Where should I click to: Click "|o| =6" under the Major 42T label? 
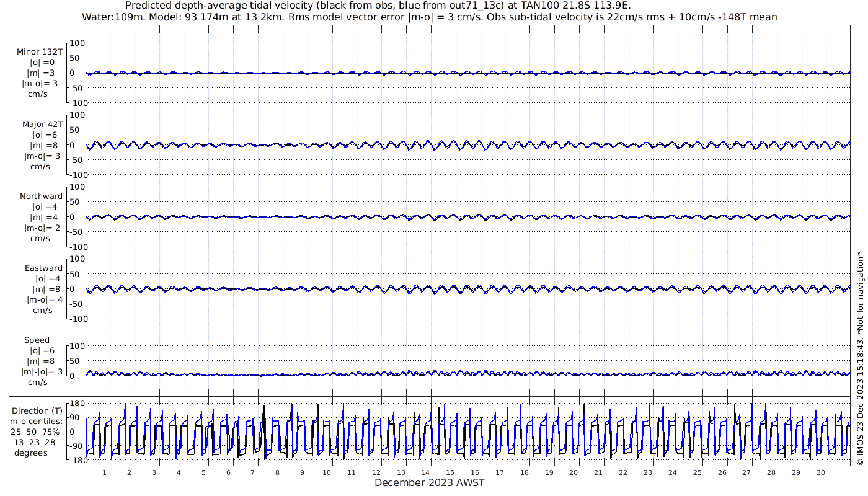[45, 135]
